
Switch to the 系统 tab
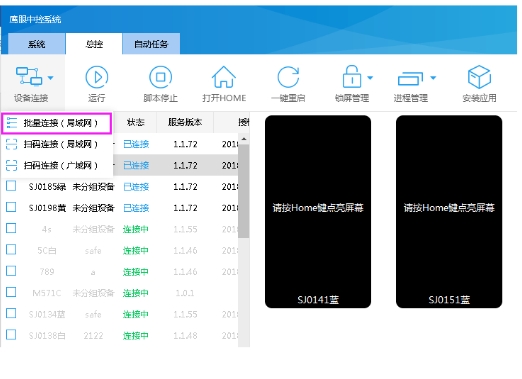click(37, 44)
